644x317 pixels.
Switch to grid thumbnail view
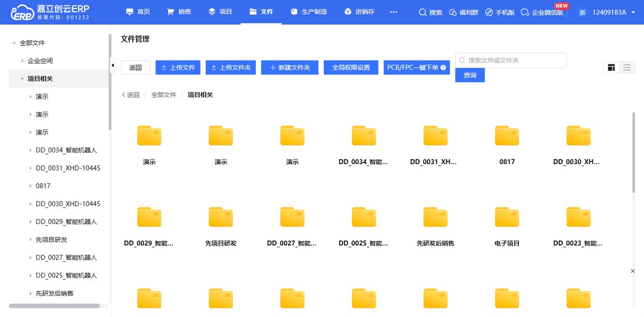coord(611,67)
